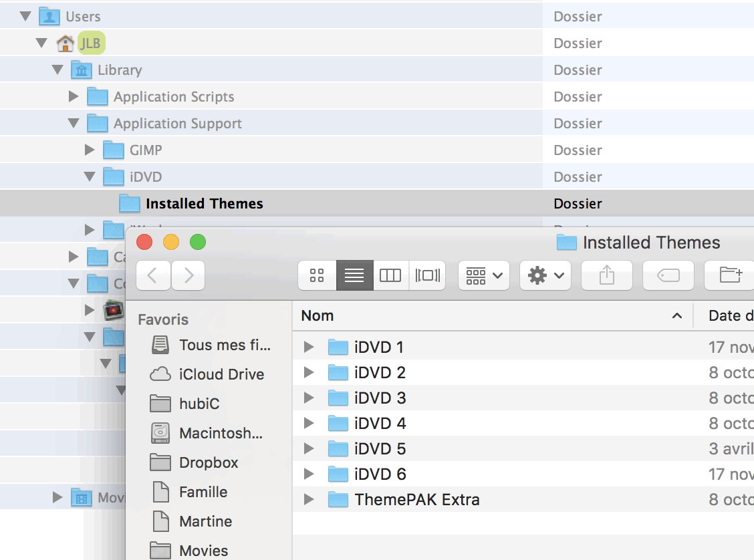This screenshot has width=754, height=560.
Task: Select the Application Support folder
Action: 377,124
